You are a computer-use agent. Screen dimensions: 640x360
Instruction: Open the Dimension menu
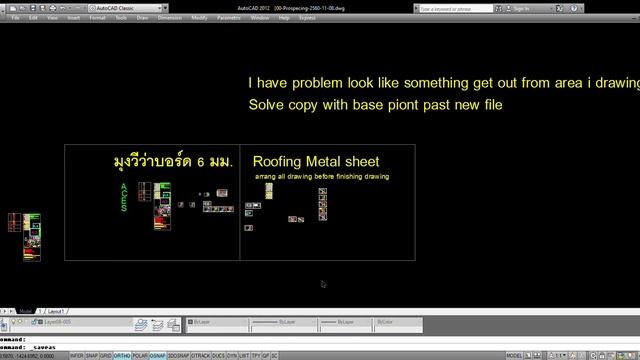pos(170,18)
